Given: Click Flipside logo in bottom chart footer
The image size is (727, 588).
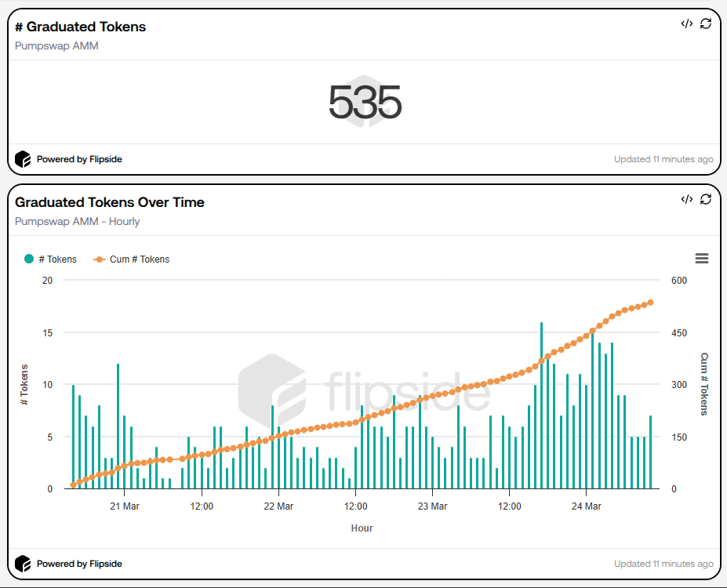Looking at the screenshot, I should coord(23,564).
